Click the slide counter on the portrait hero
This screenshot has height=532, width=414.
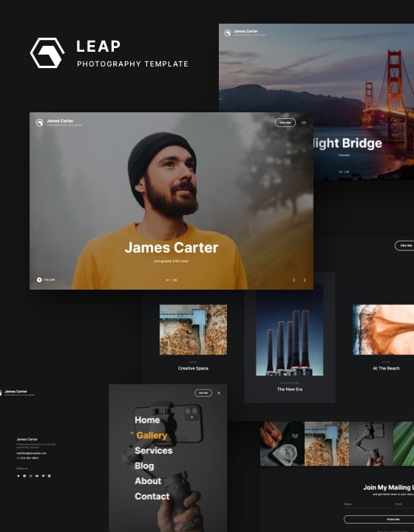coord(172,280)
